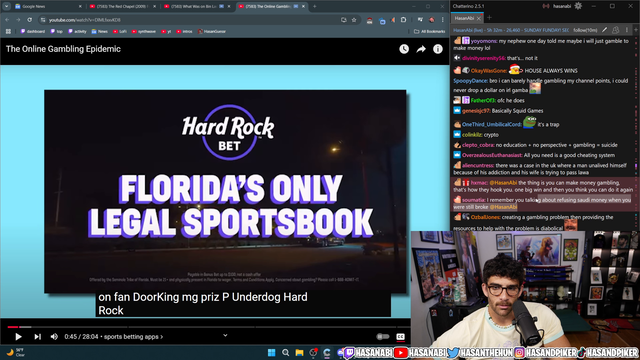The image size is (640, 360).
Task: Switch to The Red Chapel tab
Action: point(122,7)
